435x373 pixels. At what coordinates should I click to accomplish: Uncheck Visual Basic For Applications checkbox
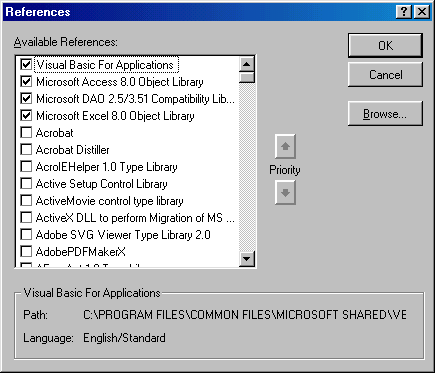point(26,64)
